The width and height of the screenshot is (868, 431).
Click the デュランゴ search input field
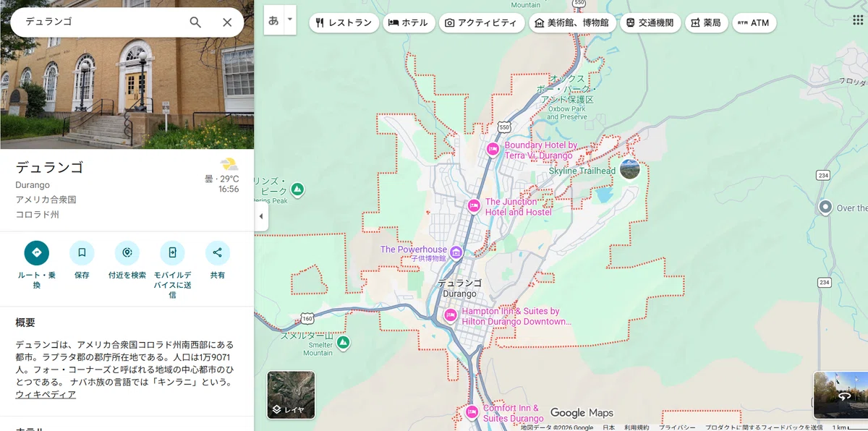click(x=101, y=22)
